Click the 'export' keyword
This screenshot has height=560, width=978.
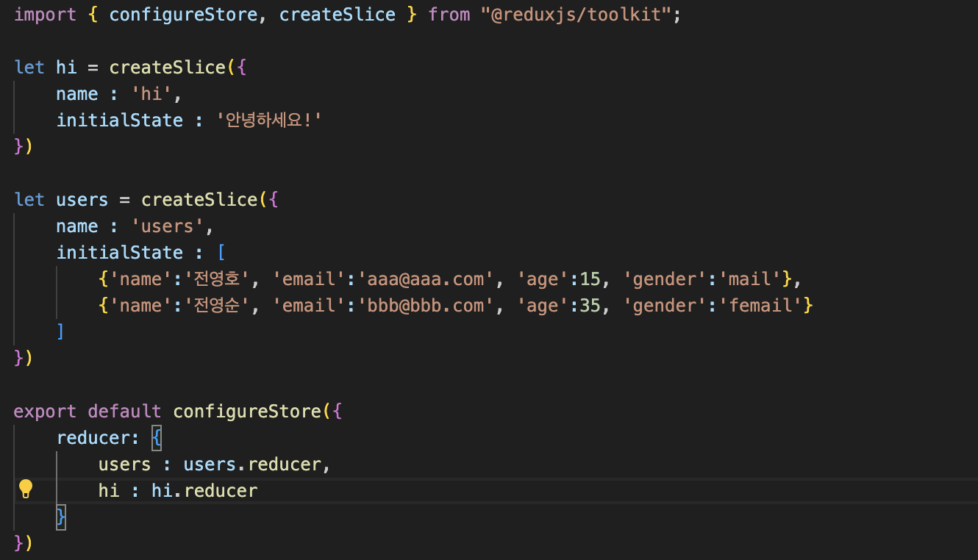click(45, 412)
